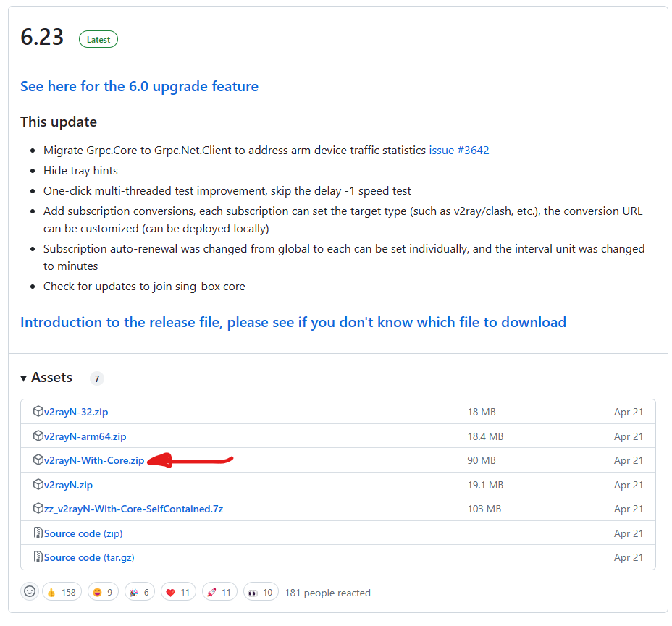Download Source code (tar.gz)
Viewport: 672px width, 626px height.
click(x=89, y=557)
